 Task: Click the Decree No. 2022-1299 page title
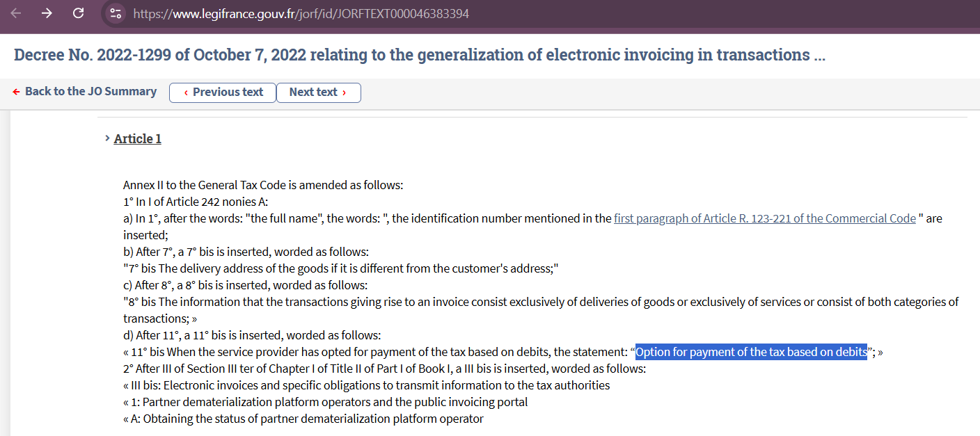420,56
